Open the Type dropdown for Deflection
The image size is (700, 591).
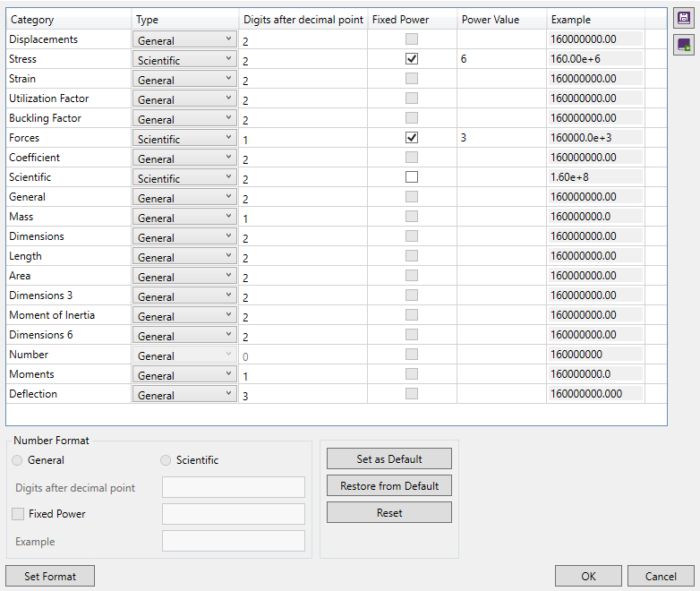[x=184, y=395]
